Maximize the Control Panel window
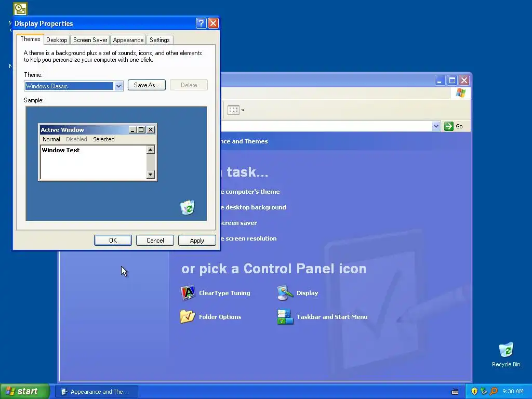The image size is (532, 399). (452, 81)
